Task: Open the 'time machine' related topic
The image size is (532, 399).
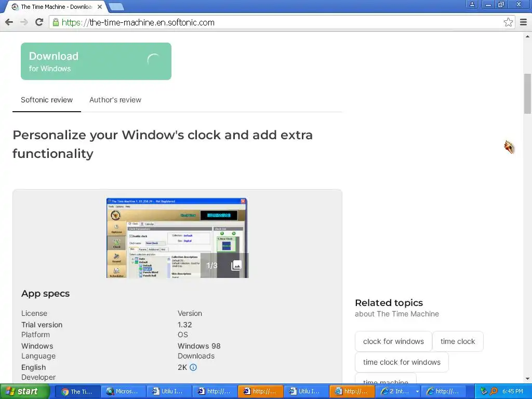Action: 385,379
